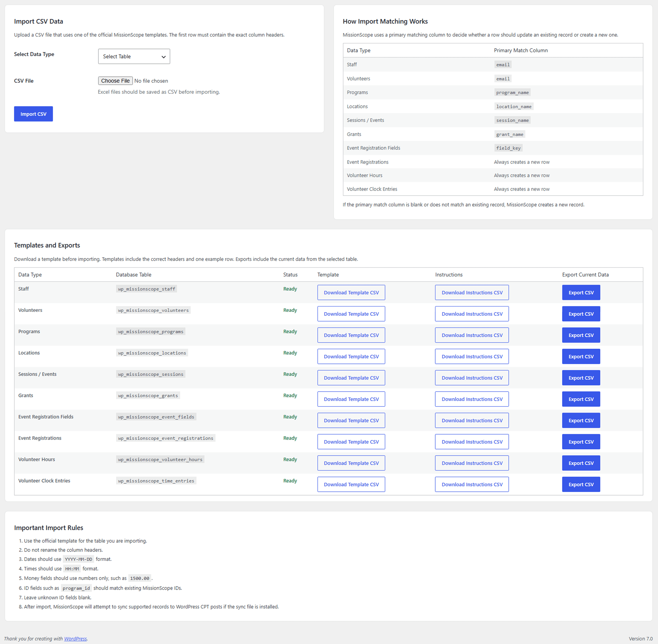Download Instructions CSV for Staff

tap(472, 293)
